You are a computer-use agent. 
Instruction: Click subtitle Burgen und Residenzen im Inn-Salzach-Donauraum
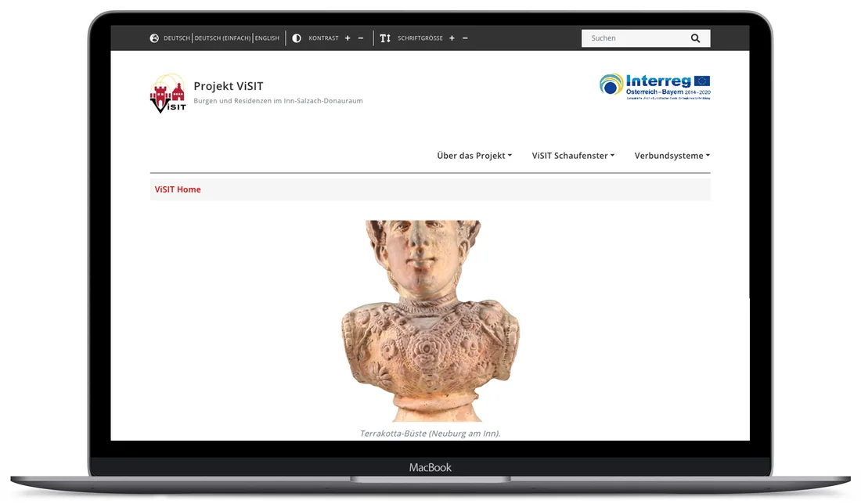pyautogui.click(x=279, y=101)
